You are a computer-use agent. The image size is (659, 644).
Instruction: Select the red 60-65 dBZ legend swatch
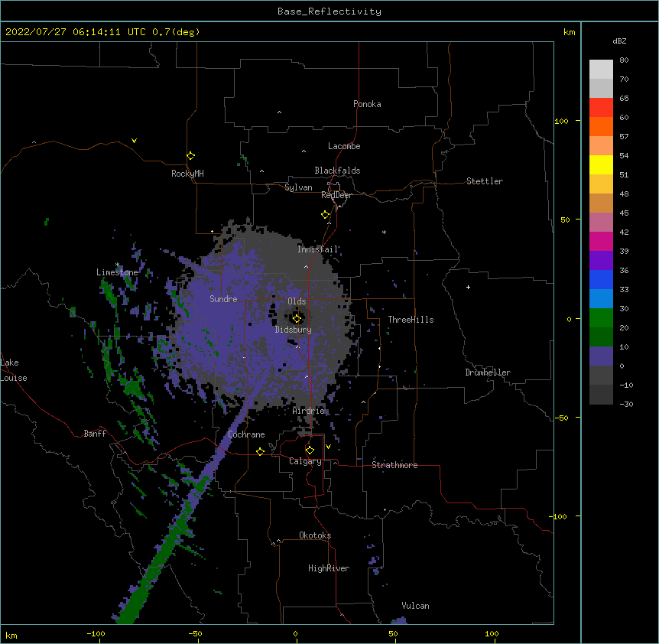click(601, 107)
